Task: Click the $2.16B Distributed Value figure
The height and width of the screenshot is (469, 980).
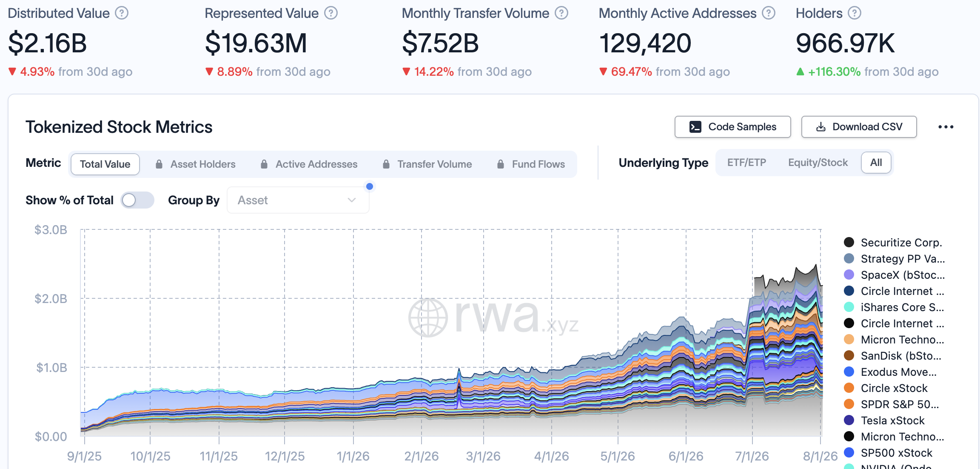Action: point(48,43)
